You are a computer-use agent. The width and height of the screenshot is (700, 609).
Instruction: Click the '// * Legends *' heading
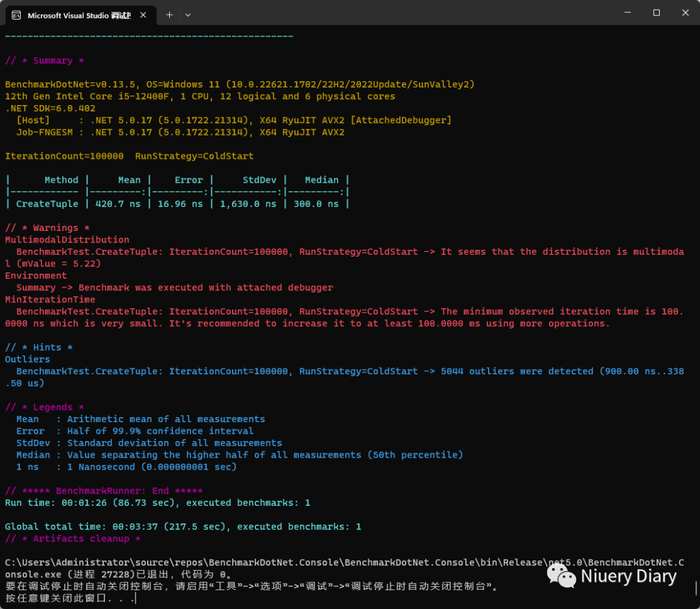pos(45,407)
